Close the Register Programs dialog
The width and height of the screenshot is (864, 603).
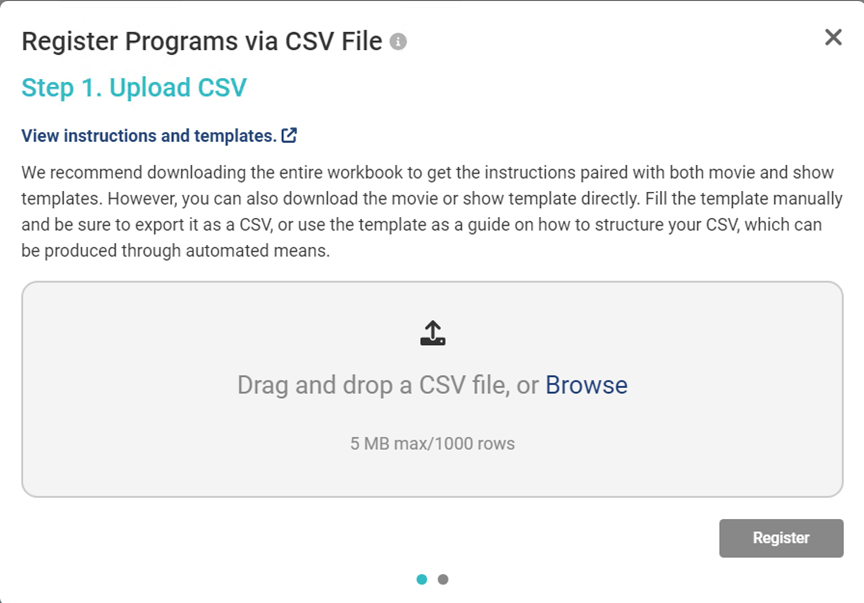pos(833,38)
